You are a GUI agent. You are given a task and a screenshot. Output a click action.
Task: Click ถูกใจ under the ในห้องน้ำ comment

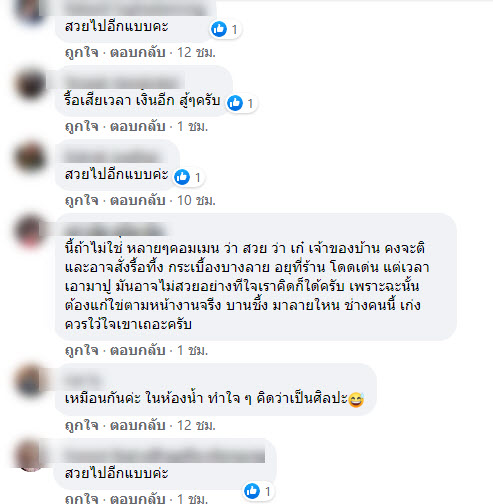(x=82, y=425)
